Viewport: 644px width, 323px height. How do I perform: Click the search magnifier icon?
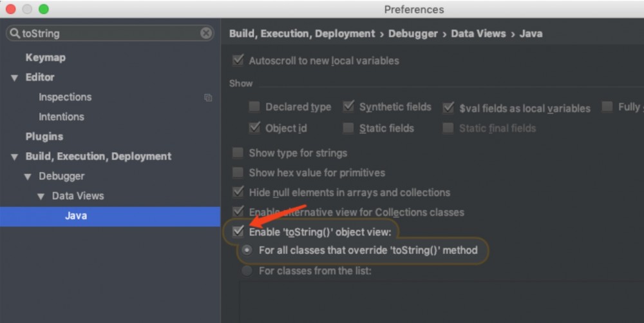(15, 34)
